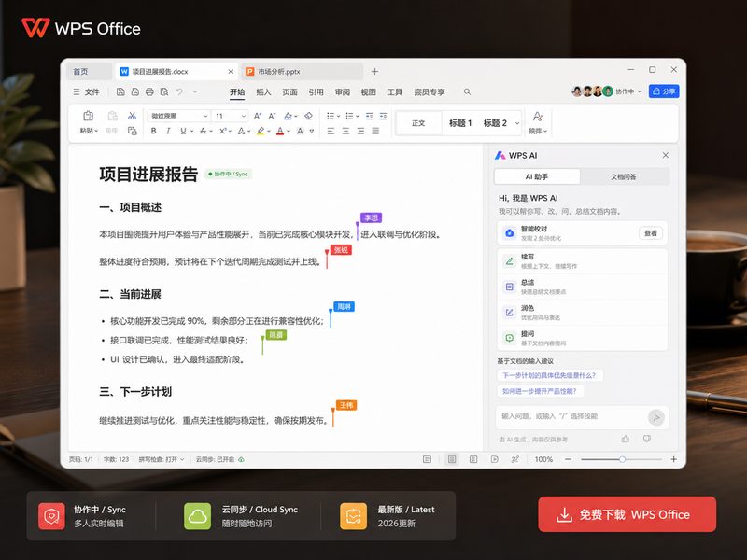Screen dimensions: 747x560
Task: Justify text alignment
Action: 375,131
